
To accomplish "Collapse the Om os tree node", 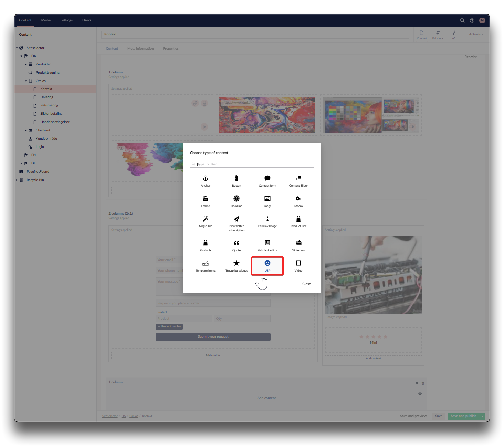I will [25, 81].
